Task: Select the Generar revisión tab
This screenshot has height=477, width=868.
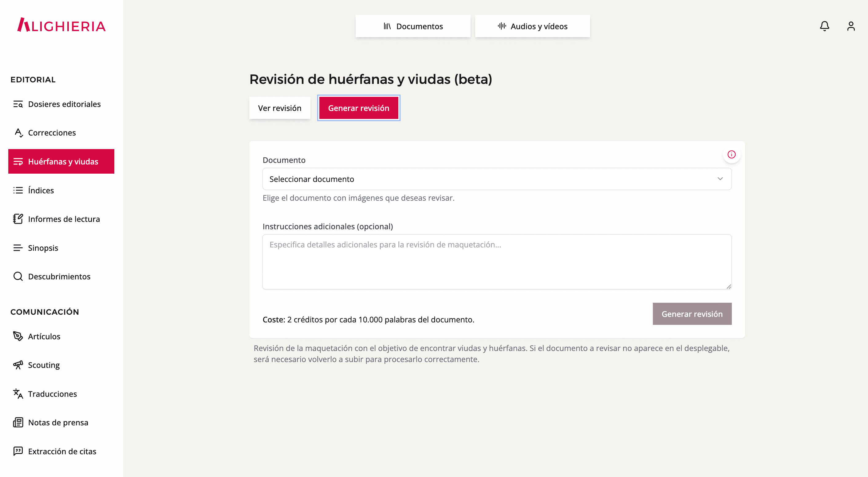Action: (x=358, y=108)
